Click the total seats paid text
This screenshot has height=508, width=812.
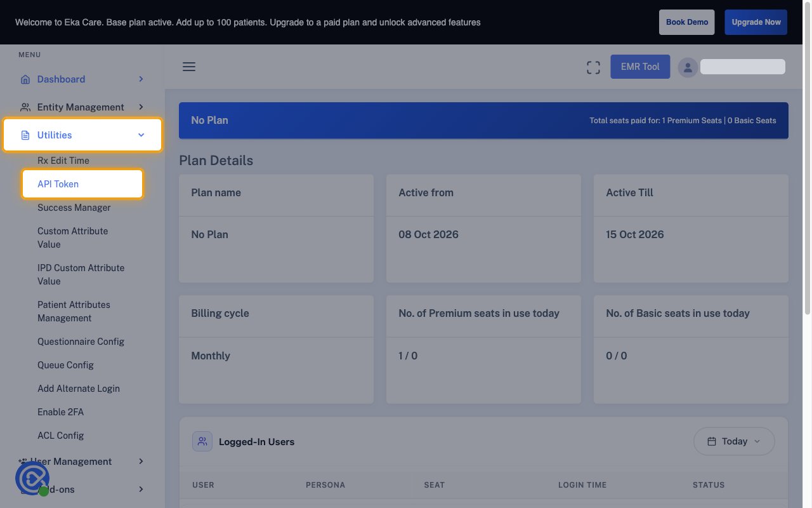(x=683, y=121)
